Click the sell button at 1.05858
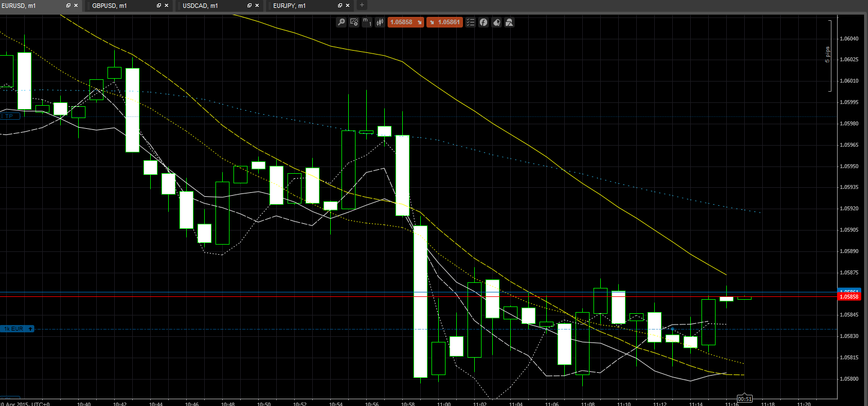The width and height of the screenshot is (868, 406). 404,22
